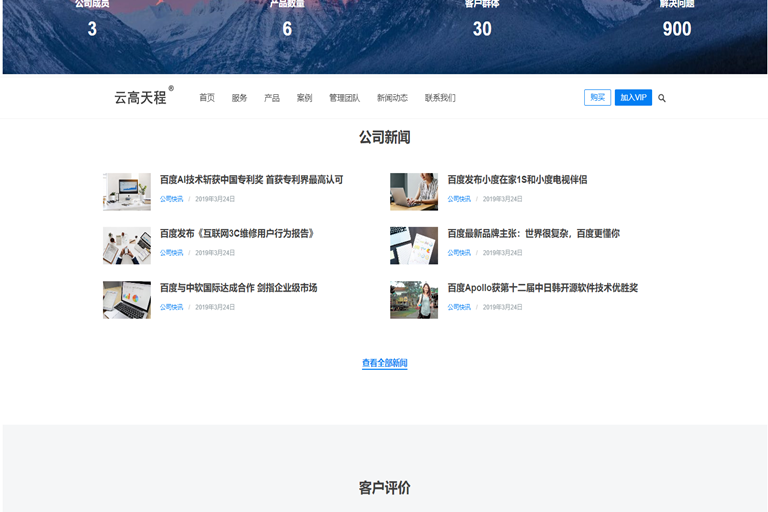Click thumbnail of 百度最新品牌主张 news
This screenshot has height=512, width=768.
coord(414,245)
